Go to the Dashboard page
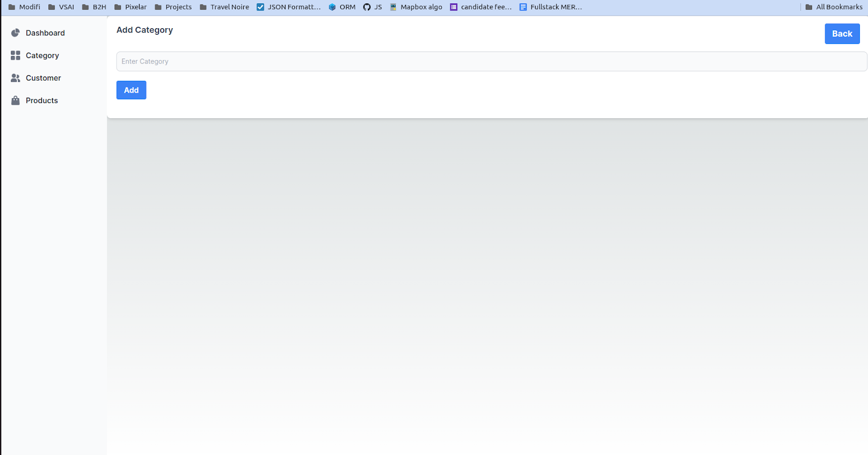The width and height of the screenshot is (868, 455). (x=45, y=33)
